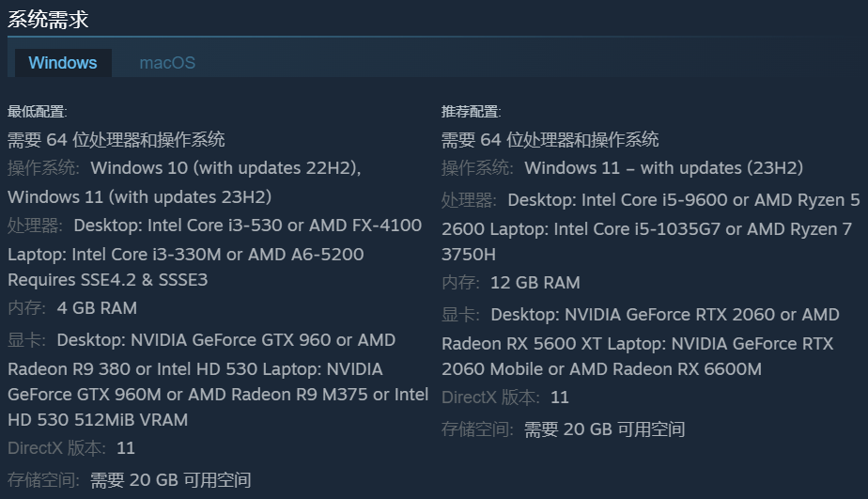Click the Windows 11 – with updates (23H2) text

(663, 168)
